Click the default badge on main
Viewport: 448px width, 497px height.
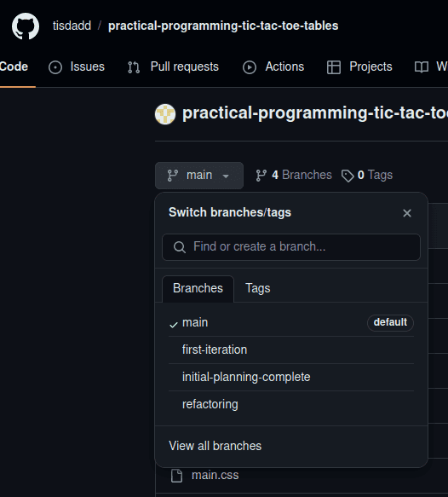(390, 323)
